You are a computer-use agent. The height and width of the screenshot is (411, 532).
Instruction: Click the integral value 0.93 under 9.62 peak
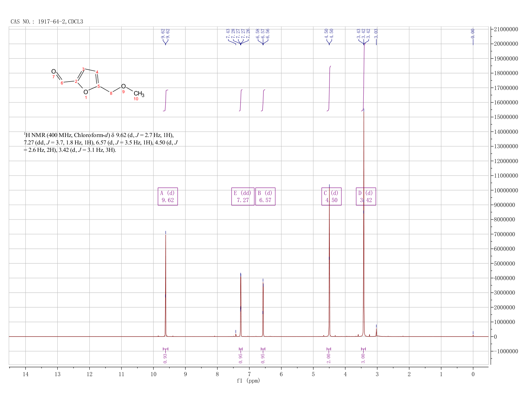[165, 358]
